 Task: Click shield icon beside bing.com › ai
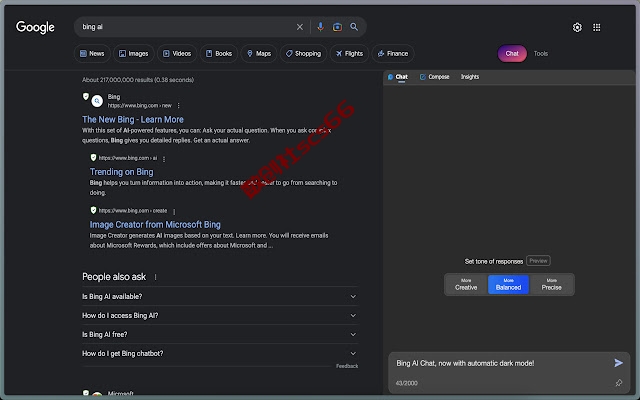[93, 158]
